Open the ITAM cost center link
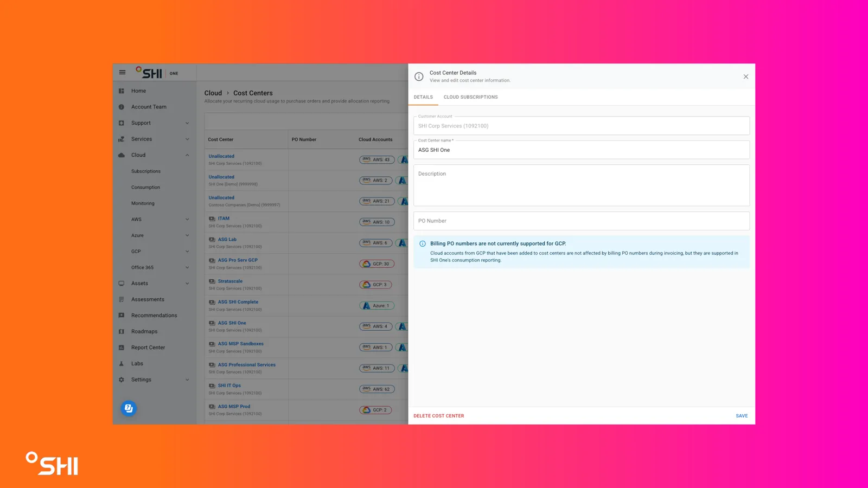 tap(224, 219)
